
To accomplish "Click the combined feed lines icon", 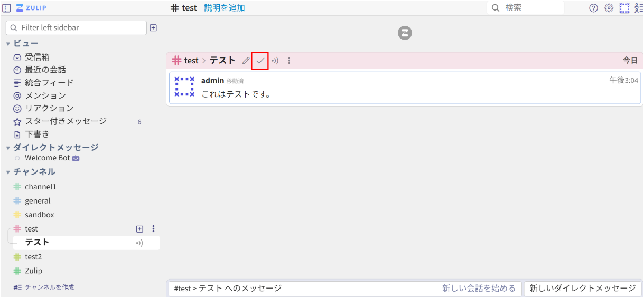I will [17, 83].
